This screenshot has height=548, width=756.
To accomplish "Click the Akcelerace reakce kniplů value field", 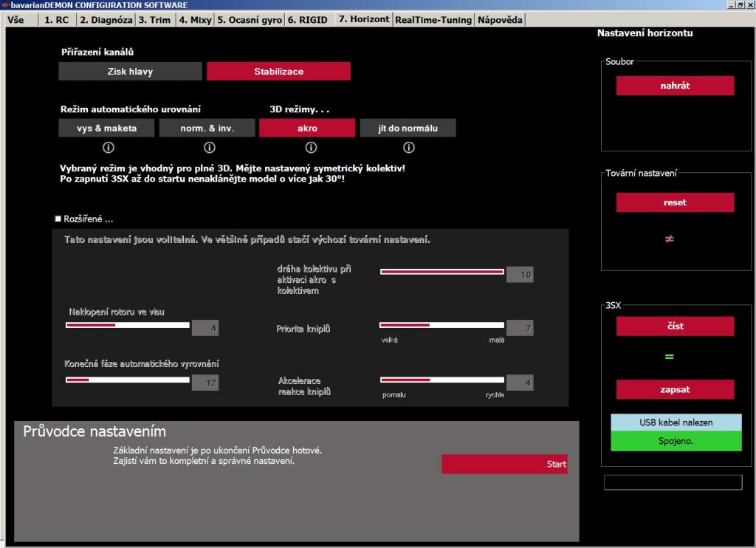I will point(520,383).
